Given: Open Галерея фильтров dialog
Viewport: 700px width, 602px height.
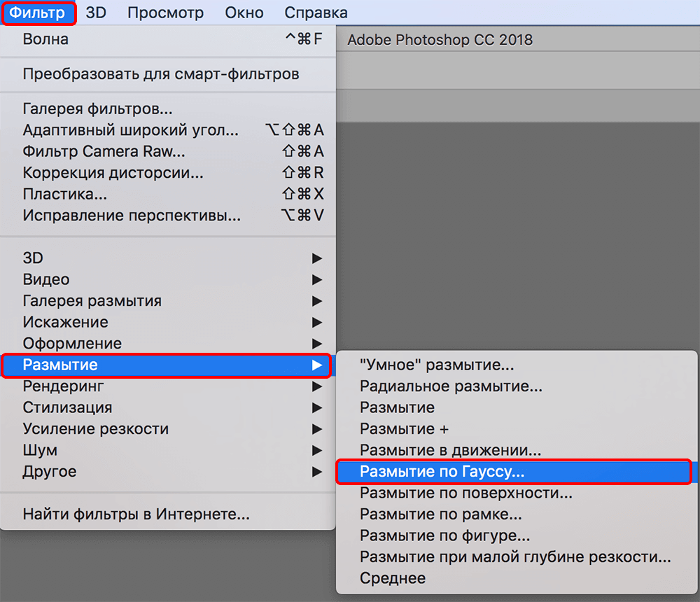Looking at the screenshot, I should click(x=98, y=109).
